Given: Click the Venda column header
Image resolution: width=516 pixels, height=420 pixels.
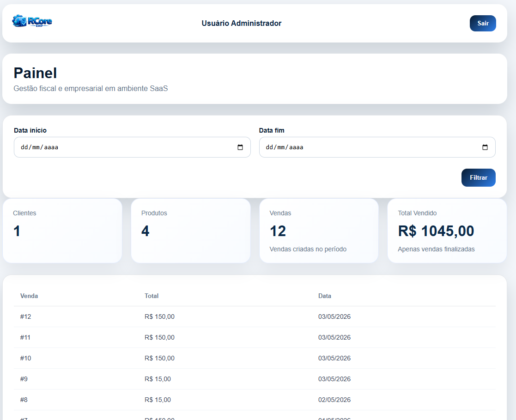Looking at the screenshot, I should pyautogui.click(x=29, y=296).
